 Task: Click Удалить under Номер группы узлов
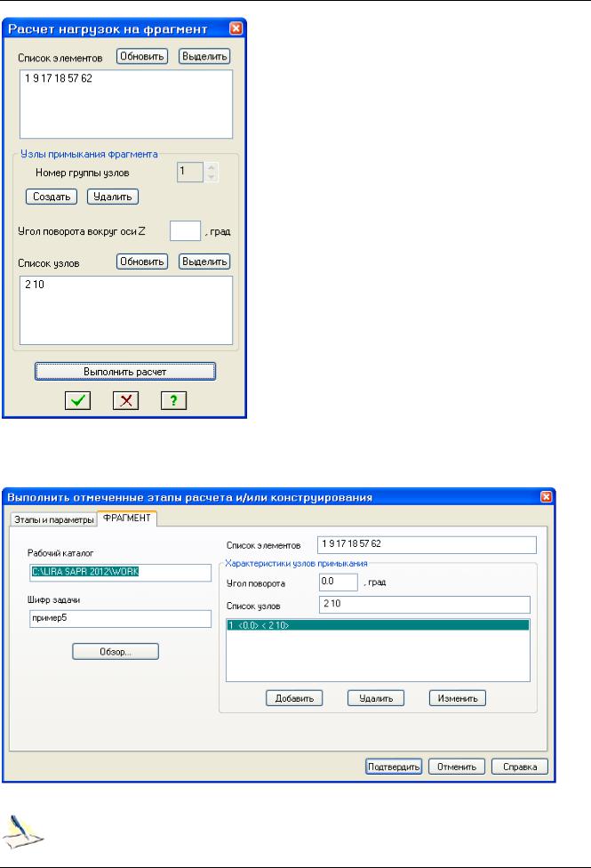tap(113, 197)
